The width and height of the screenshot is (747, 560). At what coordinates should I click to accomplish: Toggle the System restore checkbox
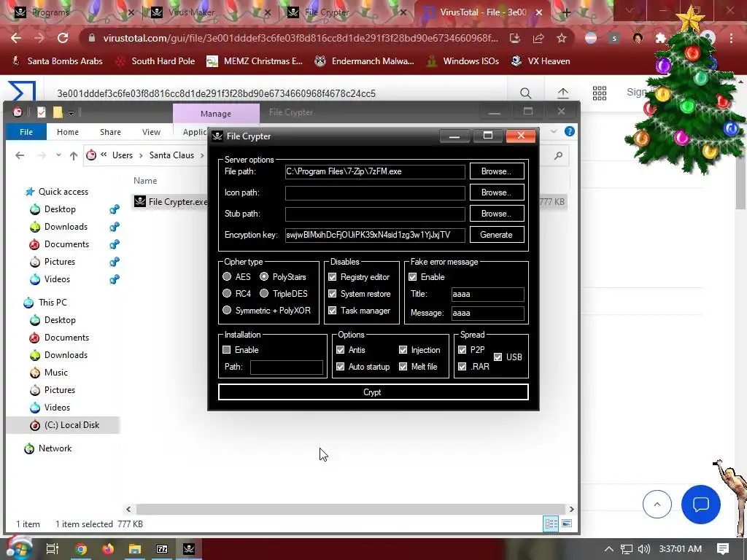(x=332, y=293)
